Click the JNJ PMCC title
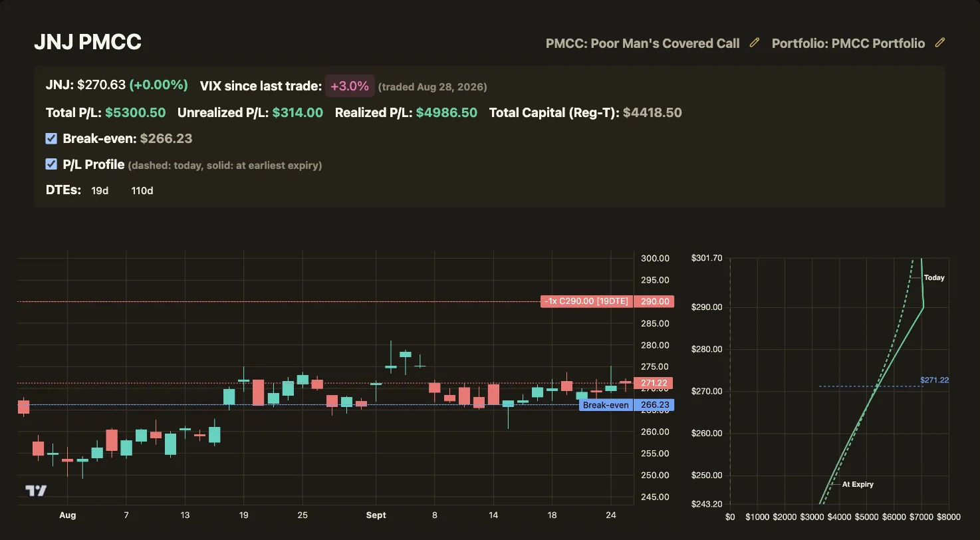The height and width of the screenshot is (540, 980). click(x=88, y=43)
